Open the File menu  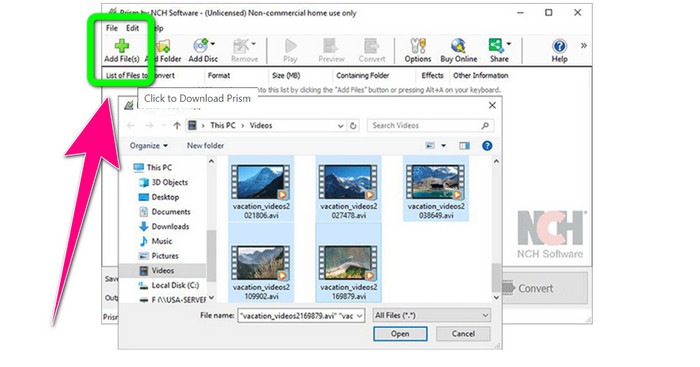(x=112, y=28)
